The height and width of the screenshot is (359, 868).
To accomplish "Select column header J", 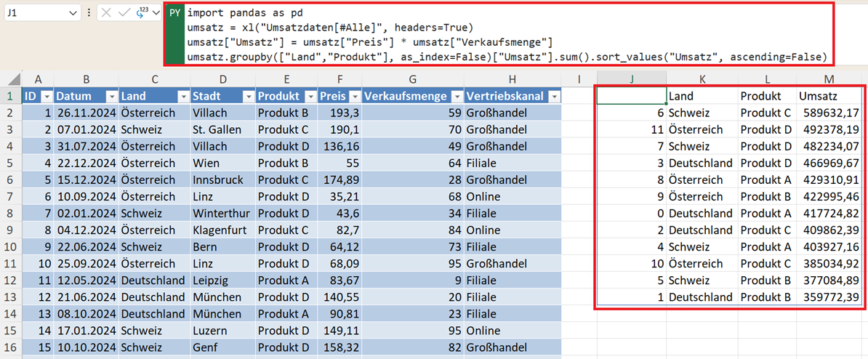I will (631, 78).
